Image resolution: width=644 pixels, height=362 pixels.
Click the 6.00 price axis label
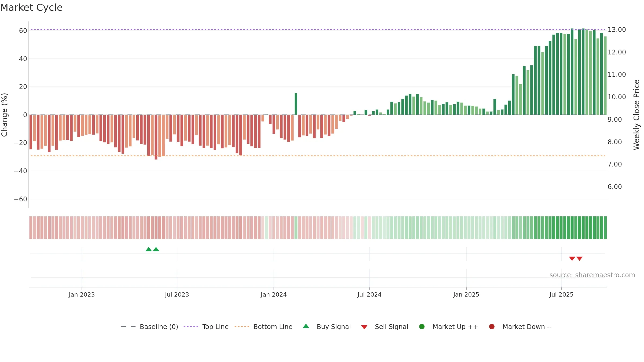[x=615, y=187]
